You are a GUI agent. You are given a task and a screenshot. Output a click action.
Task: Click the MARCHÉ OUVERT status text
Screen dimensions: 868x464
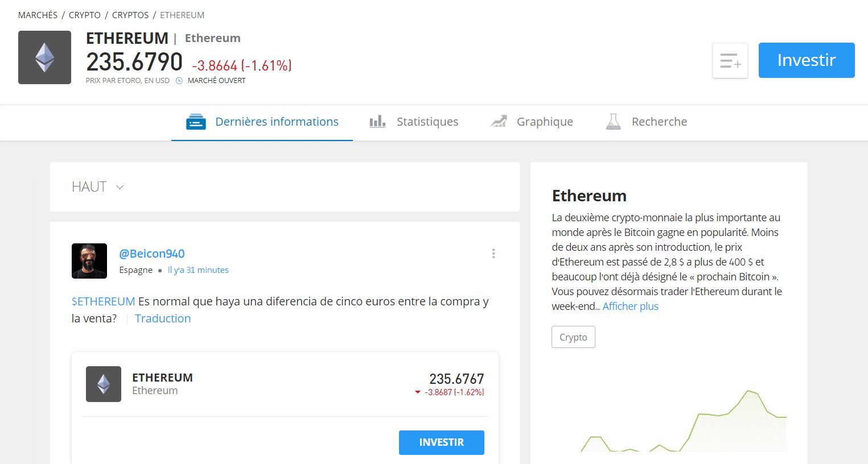217,81
